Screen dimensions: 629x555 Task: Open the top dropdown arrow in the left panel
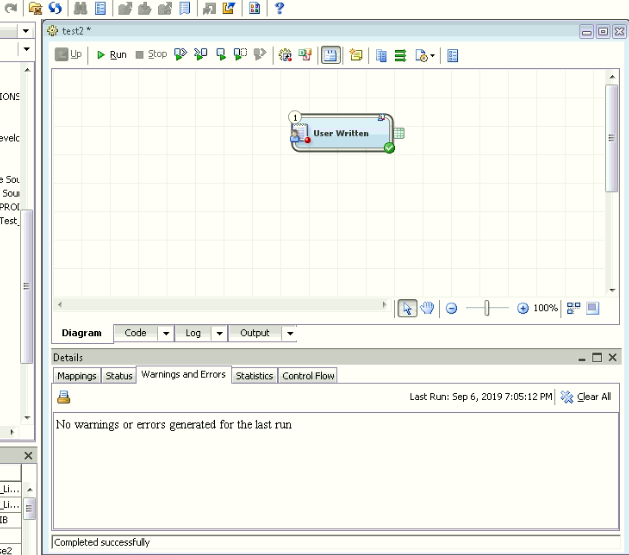26,30
